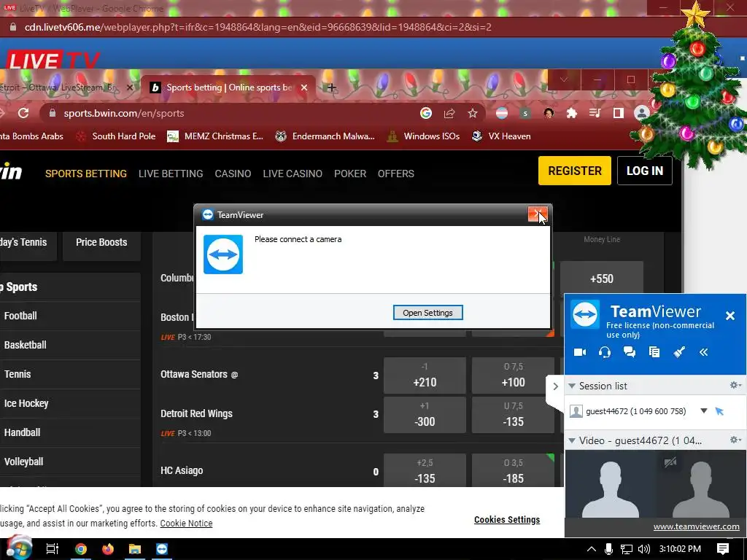Viewport: 747px width, 560px height.
Task: Open LIVE CASINO section
Action: (293, 174)
